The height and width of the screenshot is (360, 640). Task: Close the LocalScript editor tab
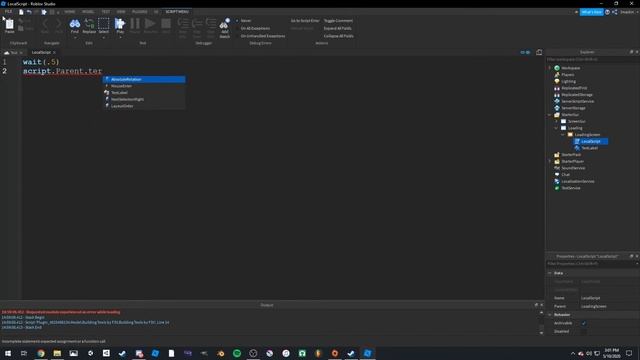(54, 53)
